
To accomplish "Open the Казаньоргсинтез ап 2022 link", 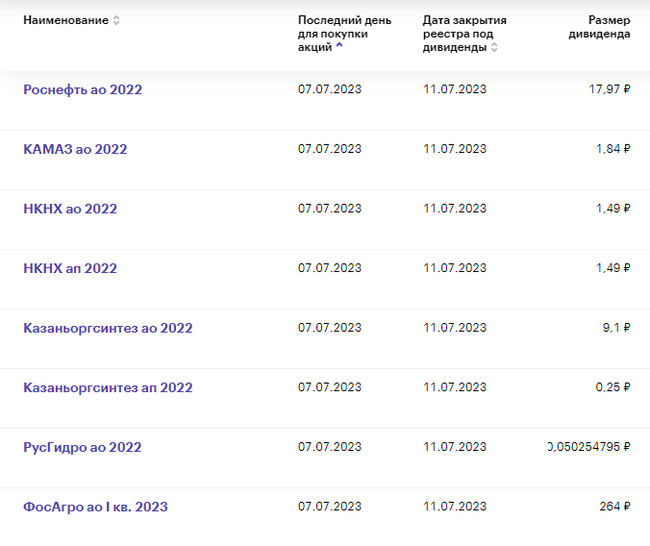I will pos(108,388).
